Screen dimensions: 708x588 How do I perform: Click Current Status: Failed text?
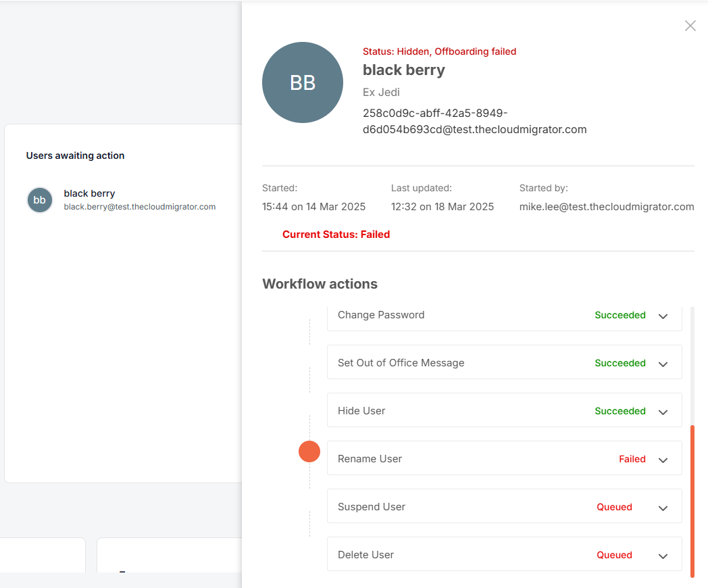click(336, 235)
